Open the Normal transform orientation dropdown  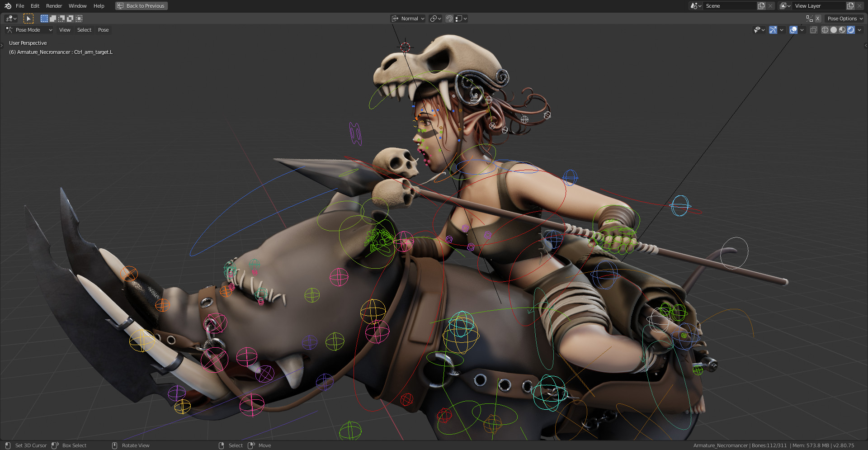tap(408, 19)
